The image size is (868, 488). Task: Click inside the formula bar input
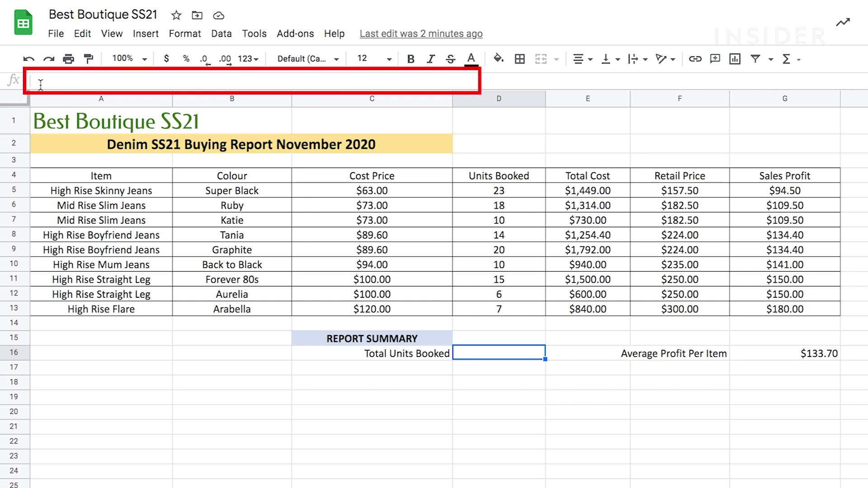coord(253,81)
